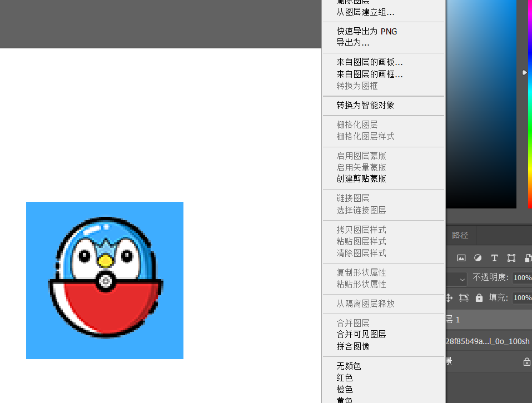This screenshot has width=532, height=403.
Task: Choose 转换为智能对象
Action: 365,105
